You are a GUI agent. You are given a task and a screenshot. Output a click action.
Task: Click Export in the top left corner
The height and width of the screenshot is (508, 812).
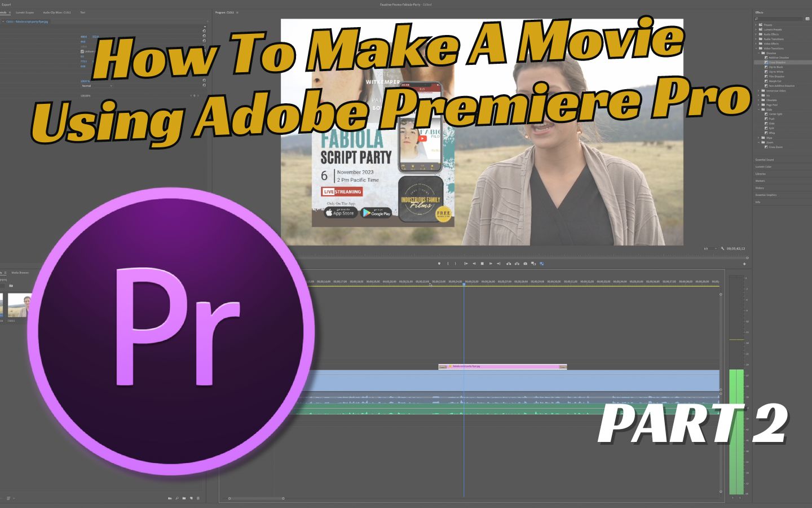pyautogui.click(x=6, y=5)
